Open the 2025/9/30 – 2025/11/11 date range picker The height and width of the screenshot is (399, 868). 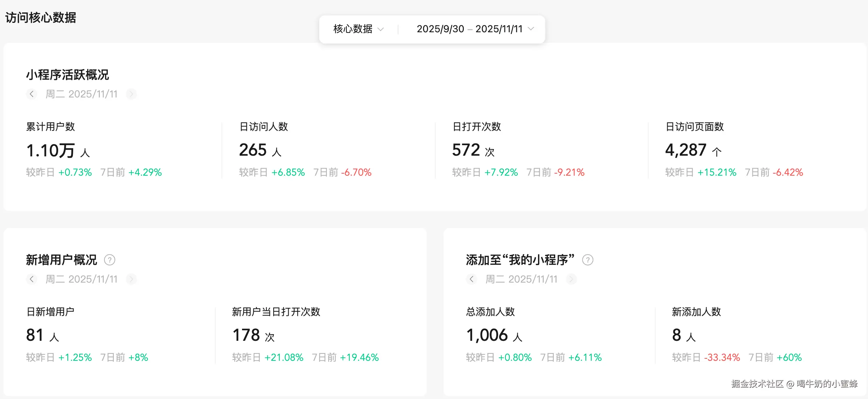pos(469,29)
